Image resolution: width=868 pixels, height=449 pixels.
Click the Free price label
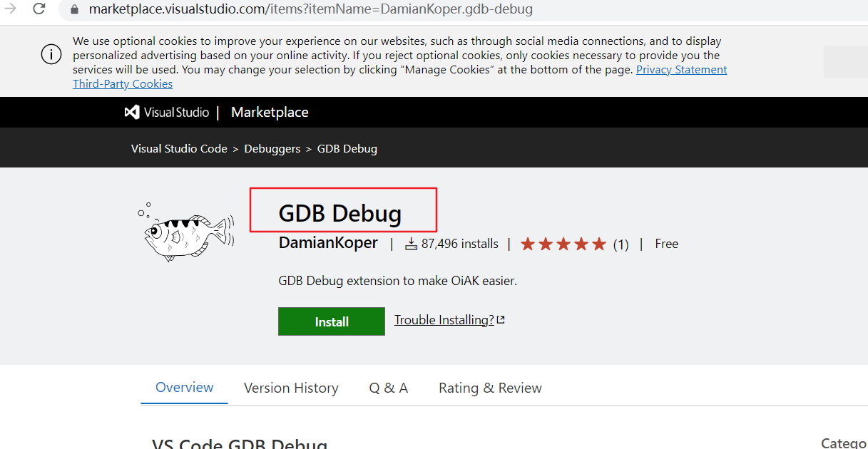667,244
